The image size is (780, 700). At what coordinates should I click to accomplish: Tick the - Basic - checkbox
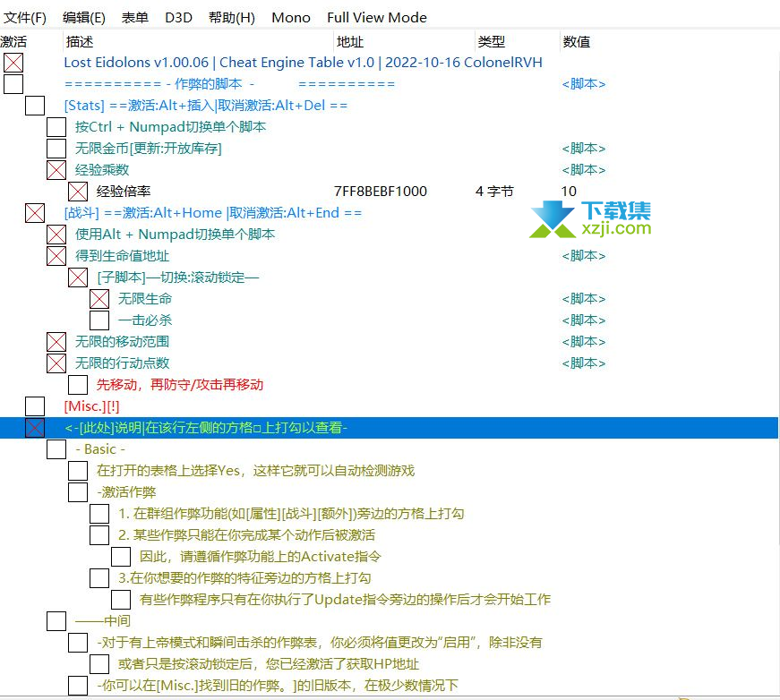coord(56,449)
